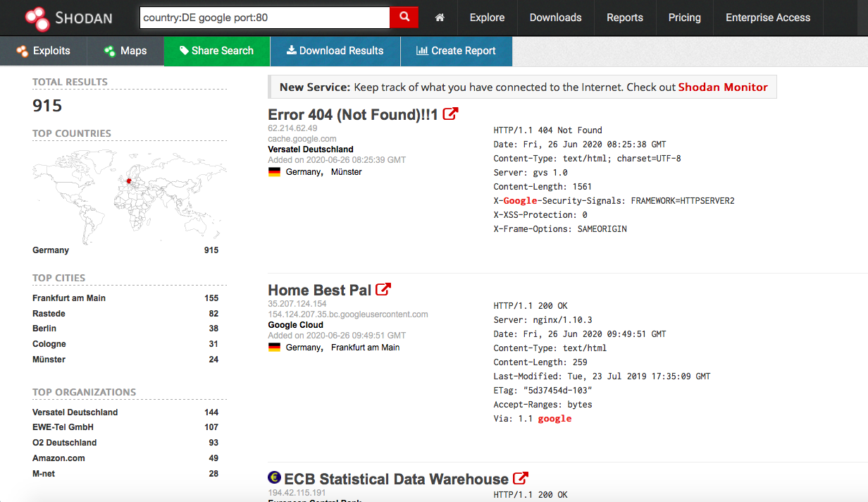Filter by Amazon.com organization
The width and height of the screenshot is (868, 502).
click(58, 458)
